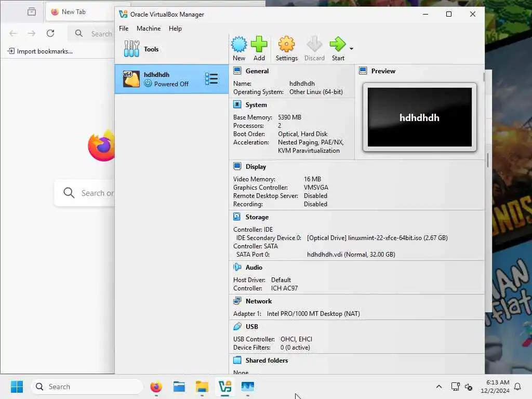Open Firefox from the taskbar
This screenshot has height=399, width=532.
coord(156,387)
